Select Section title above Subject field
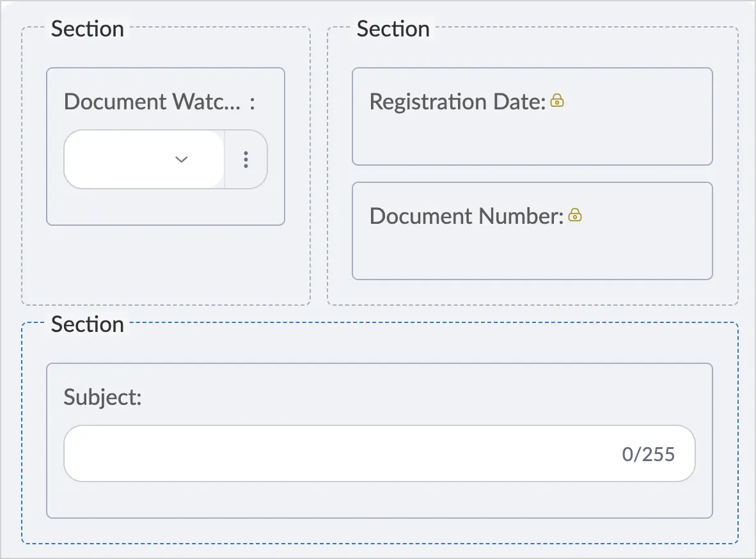 88,324
